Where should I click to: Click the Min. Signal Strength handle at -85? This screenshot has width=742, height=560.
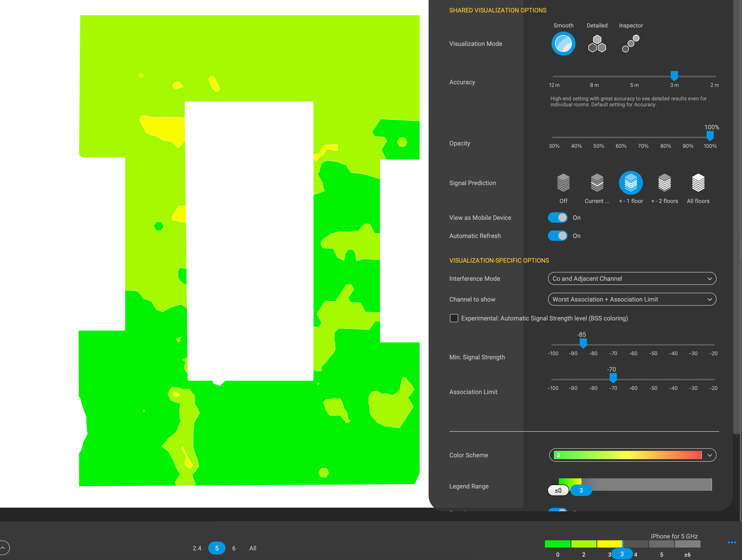coord(583,343)
